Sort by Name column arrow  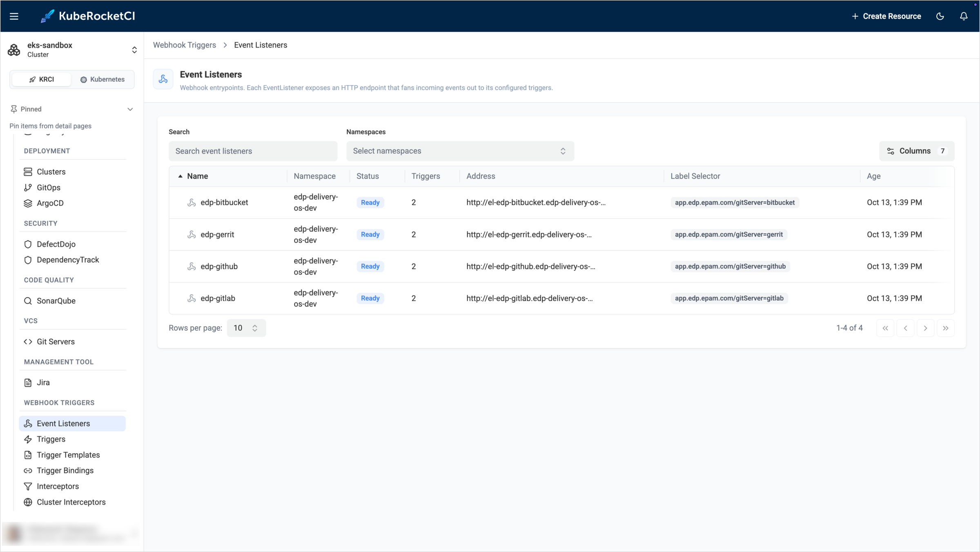coord(180,176)
